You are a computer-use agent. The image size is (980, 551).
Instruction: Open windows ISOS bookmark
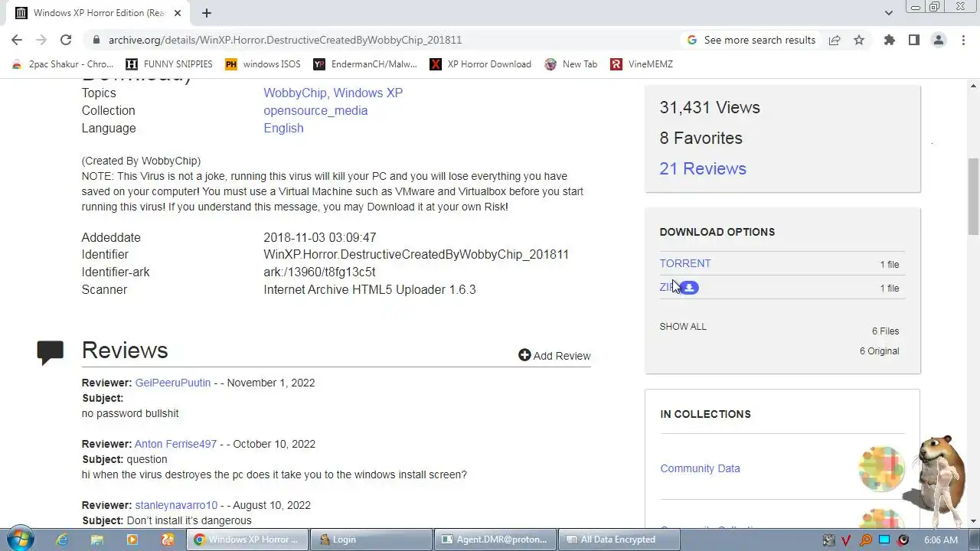[x=263, y=64]
